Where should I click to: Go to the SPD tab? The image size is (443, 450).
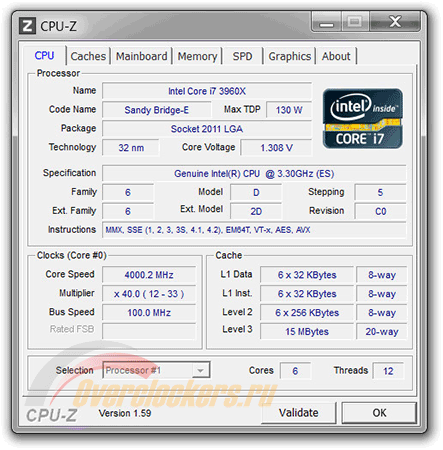(x=242, y=56)
